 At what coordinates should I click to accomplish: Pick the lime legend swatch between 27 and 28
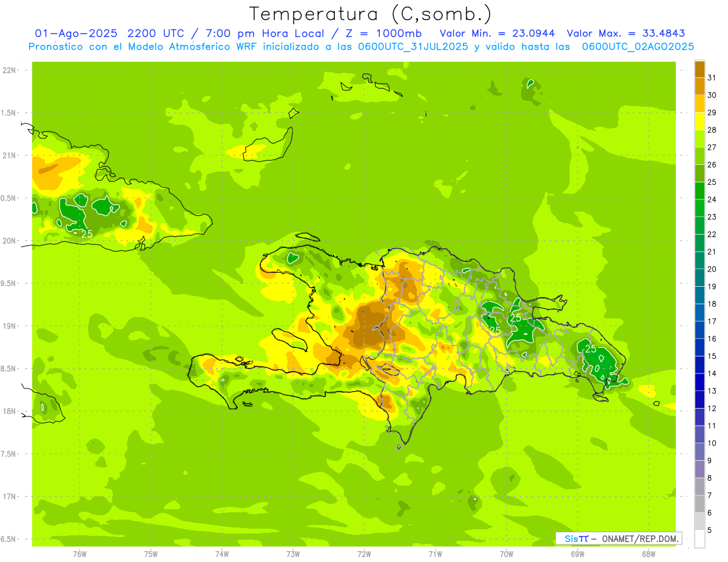pyautogui.click(x=699, y=138)
